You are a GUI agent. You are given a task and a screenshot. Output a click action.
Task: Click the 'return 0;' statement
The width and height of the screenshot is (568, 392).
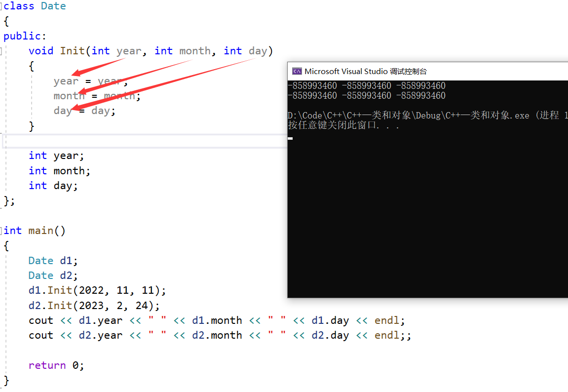click(56, 365)
